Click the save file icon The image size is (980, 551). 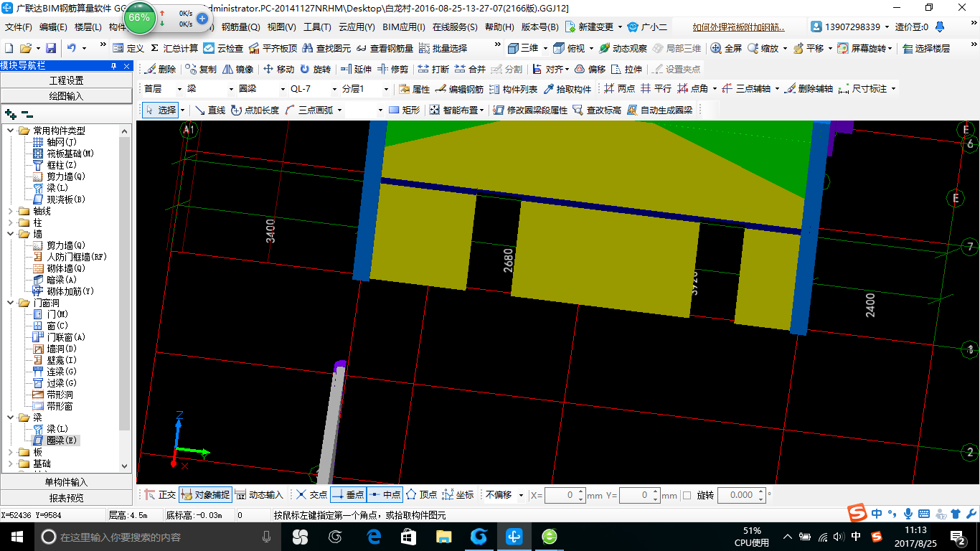coord(51,48)
